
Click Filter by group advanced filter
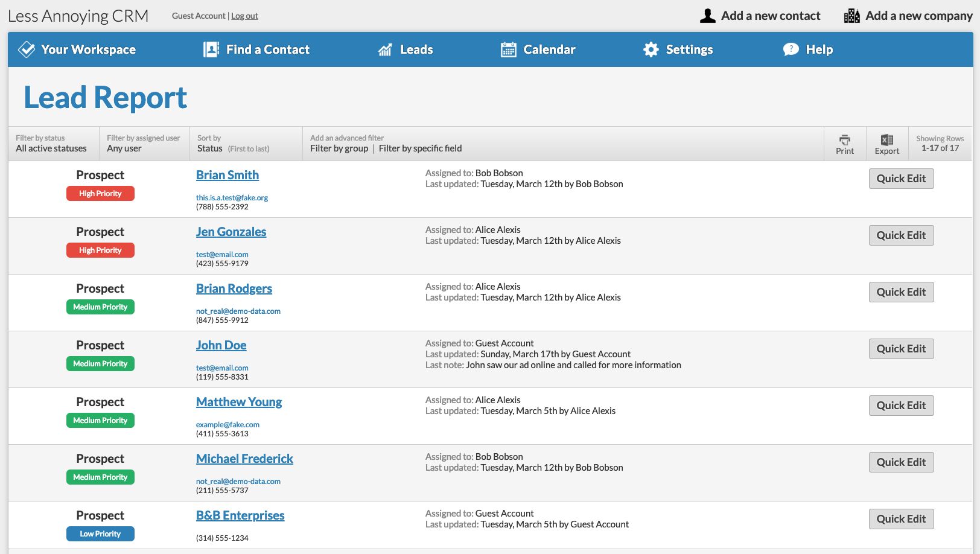(x=339, y=148)
